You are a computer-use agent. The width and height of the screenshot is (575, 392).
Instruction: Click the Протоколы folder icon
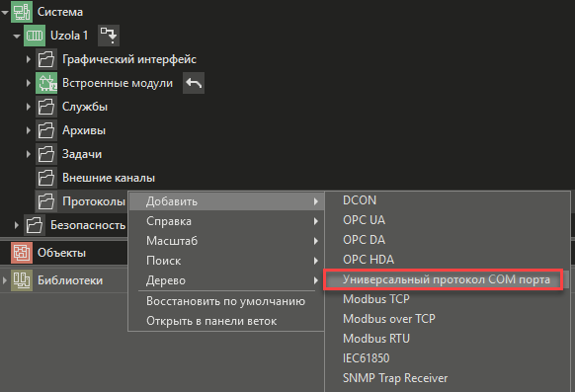pos(46,201)
